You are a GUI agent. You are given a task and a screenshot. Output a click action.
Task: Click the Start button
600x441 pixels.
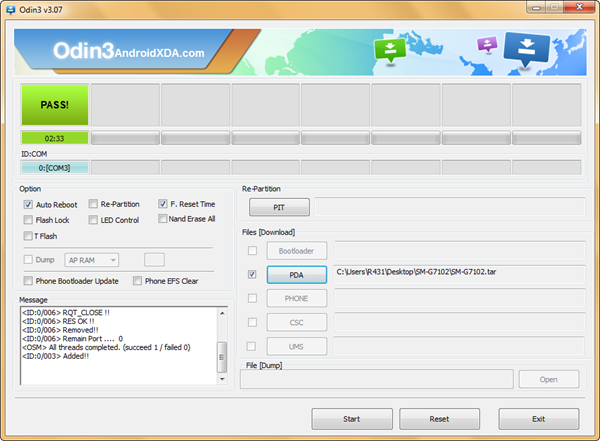coord(352,419)
